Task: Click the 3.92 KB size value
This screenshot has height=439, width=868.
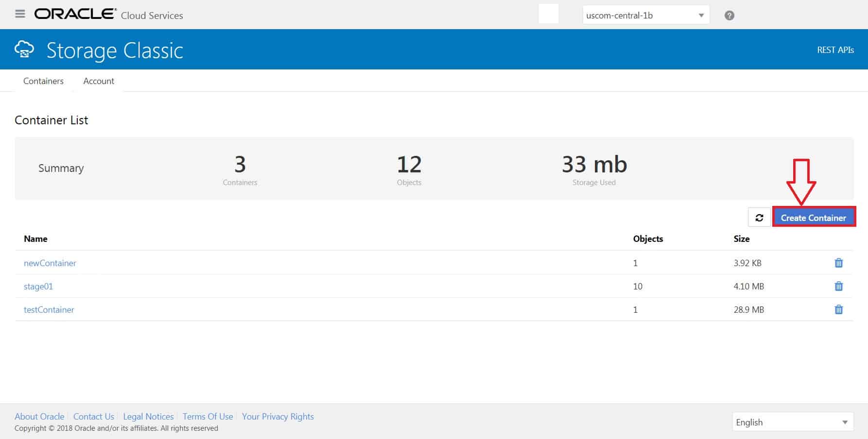Action: point(747,263)
